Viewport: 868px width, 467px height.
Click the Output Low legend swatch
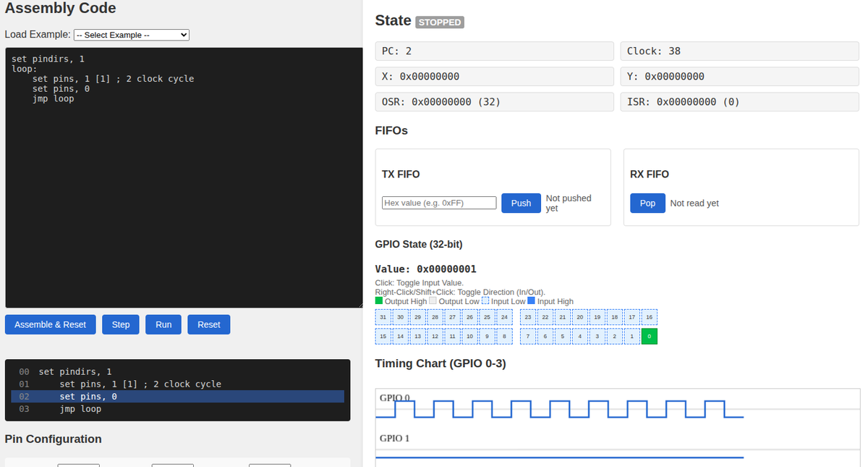point(433,300)
